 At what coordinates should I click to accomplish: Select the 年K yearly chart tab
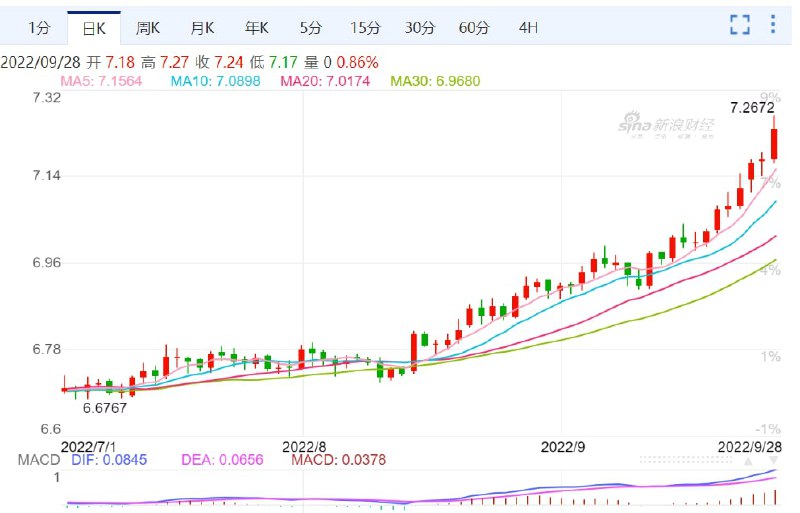(x=256, y=27)
